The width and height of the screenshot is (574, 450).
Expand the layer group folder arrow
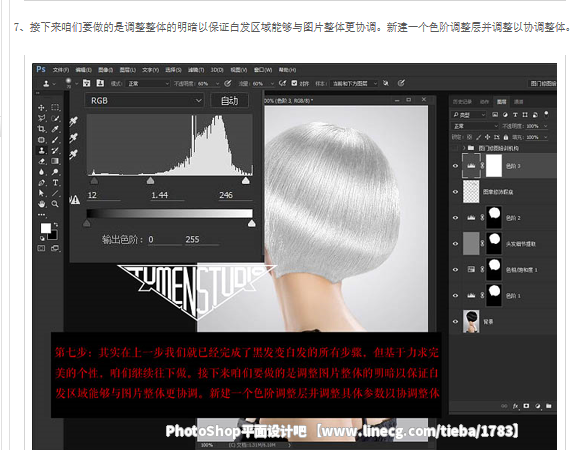click(x=464, y=148)
